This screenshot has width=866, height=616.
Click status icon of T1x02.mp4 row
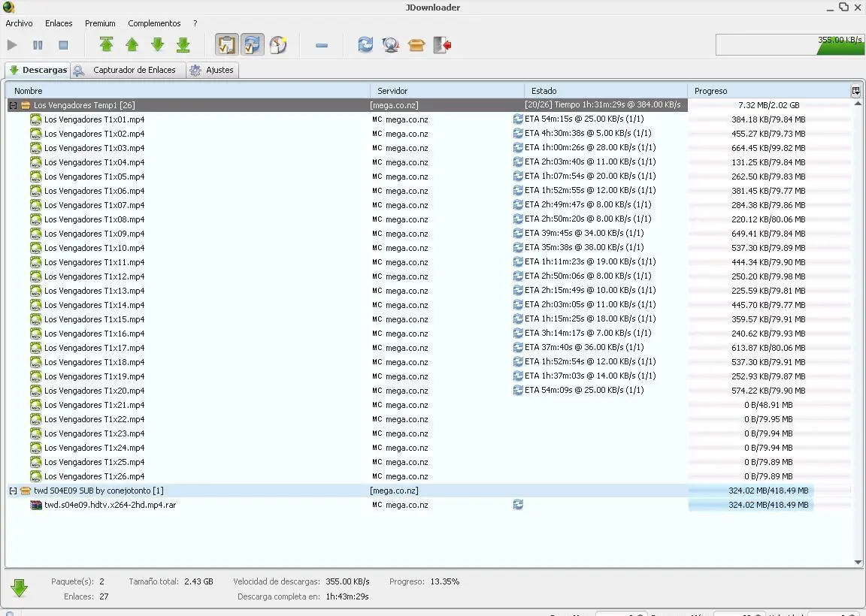pos(518,133)
